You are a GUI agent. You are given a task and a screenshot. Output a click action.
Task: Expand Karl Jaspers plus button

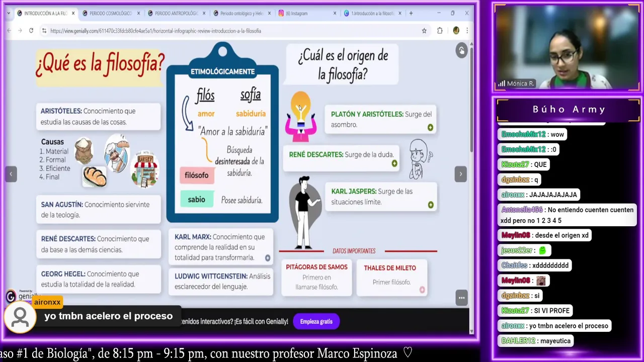(431, 205)
